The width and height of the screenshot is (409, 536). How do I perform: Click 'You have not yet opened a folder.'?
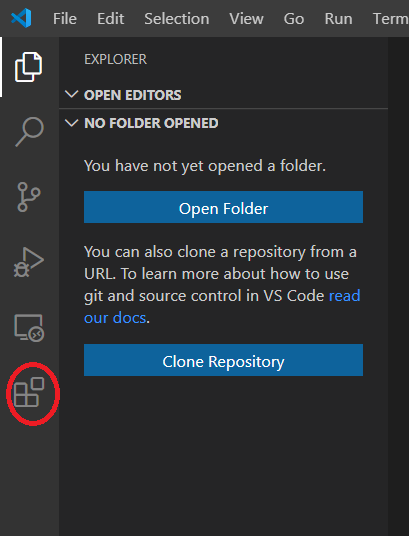pos(205,166)
